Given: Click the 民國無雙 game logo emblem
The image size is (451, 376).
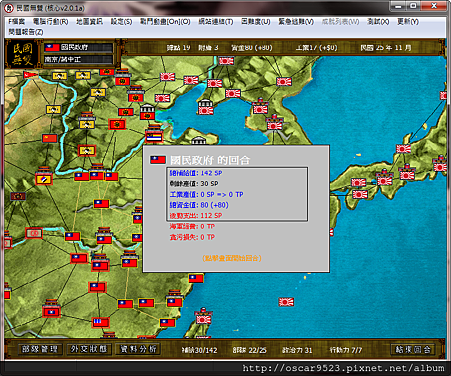Looking at the screenshot, I should point(23,54).
